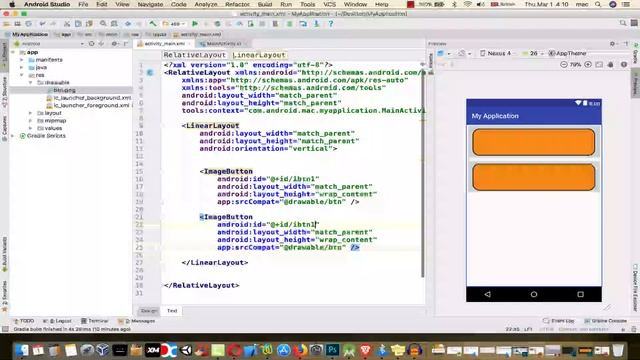
Task: Open the Nexus 4 device dropdown
Action: point(497,53)
